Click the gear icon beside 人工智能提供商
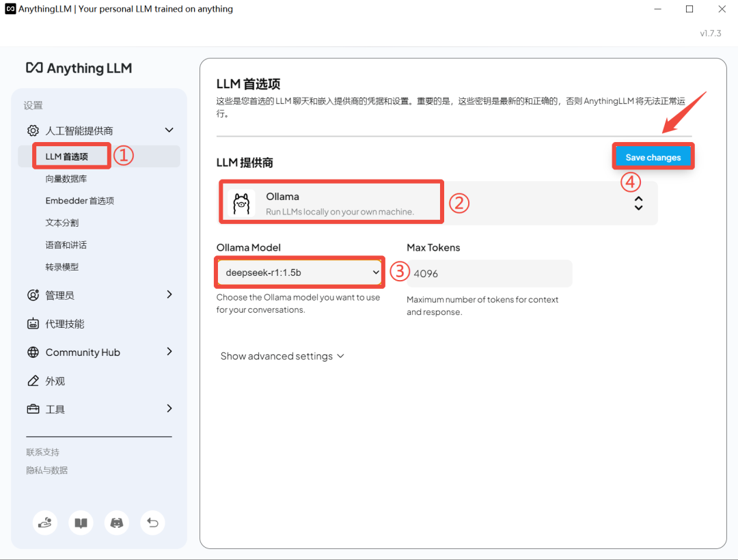 tap(33, 130)
